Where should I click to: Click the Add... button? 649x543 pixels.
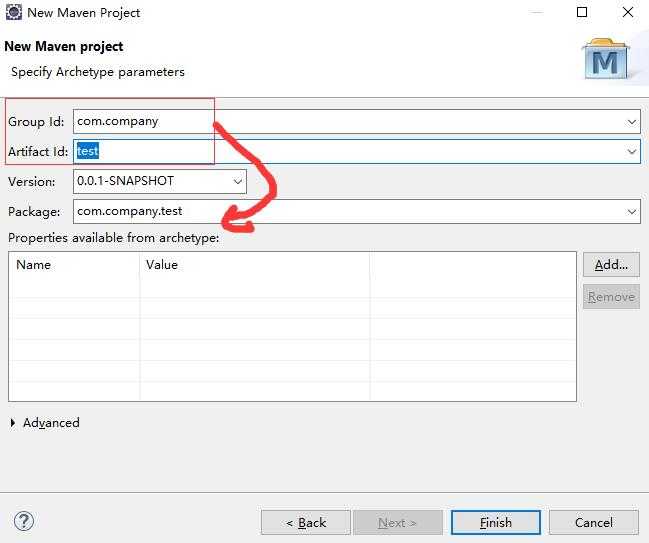[x=611, y=264]
